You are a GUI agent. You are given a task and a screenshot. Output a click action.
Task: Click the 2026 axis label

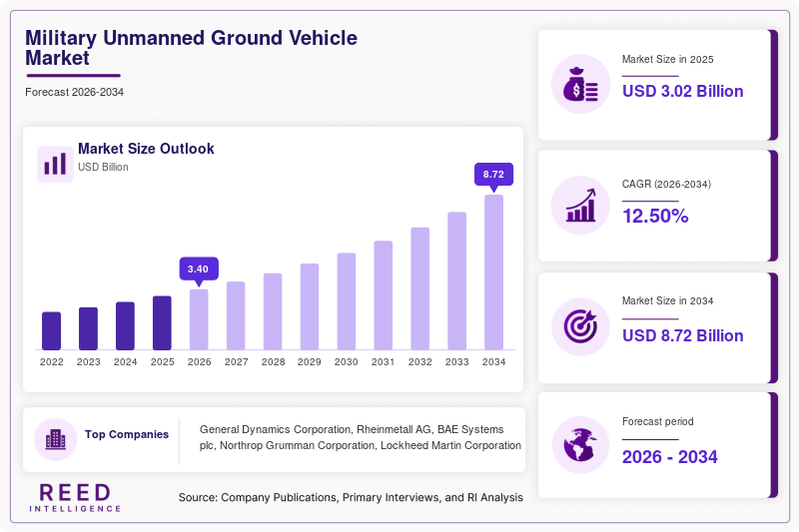[x=199, y=362]
